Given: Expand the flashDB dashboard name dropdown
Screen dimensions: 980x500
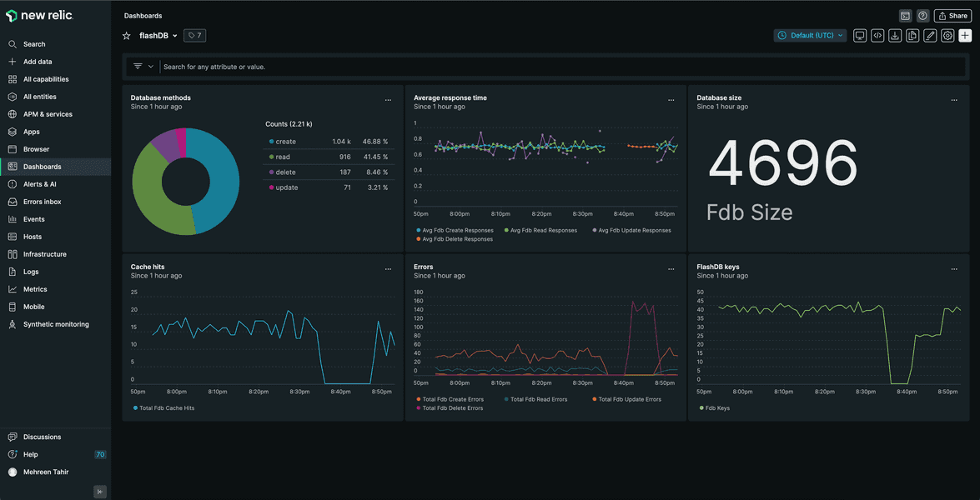Looking at the screenshot, I should (x=174, y=36).
